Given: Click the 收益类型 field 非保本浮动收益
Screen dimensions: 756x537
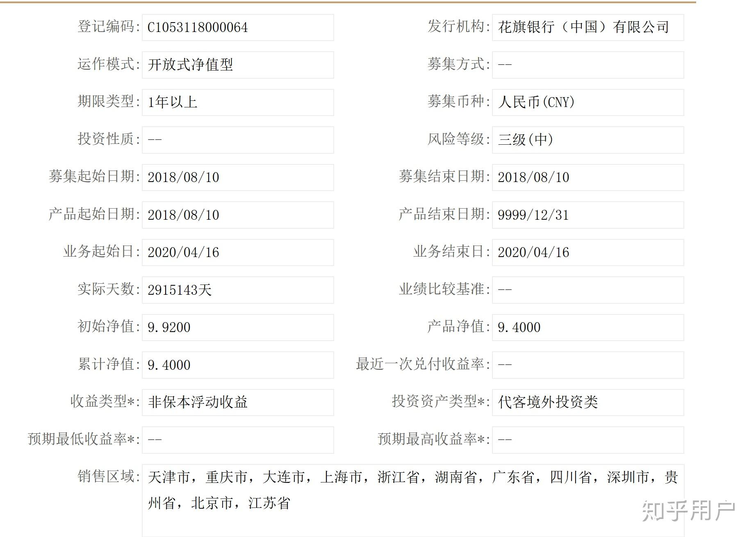Looking at the screenshot, I should 238,403.
